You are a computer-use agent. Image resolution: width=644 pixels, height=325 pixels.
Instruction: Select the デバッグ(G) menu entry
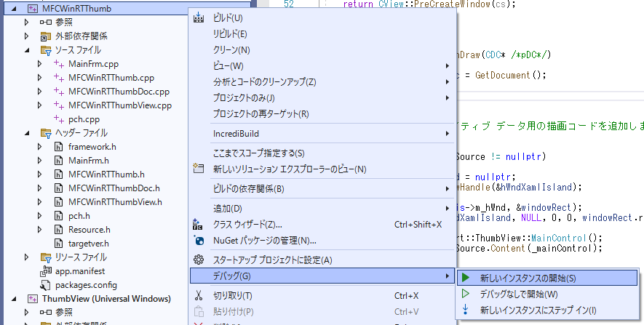[x=323, y=276]
